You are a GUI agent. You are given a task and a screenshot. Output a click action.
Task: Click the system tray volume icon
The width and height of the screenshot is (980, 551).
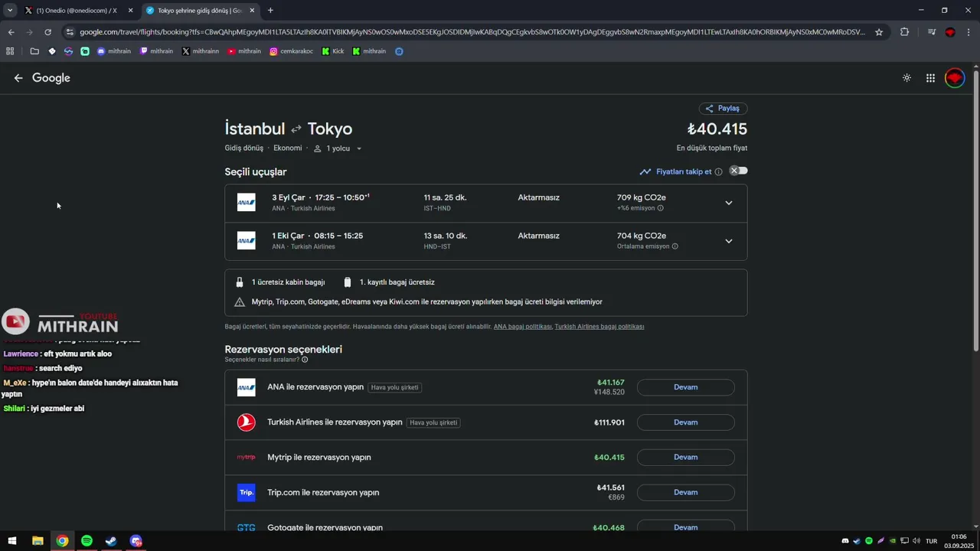(916, 541)
